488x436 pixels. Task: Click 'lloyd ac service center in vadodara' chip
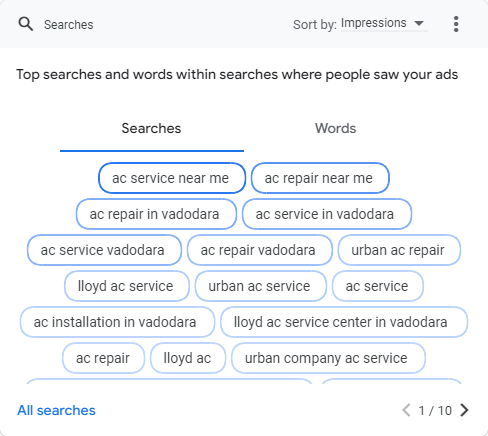344,322
